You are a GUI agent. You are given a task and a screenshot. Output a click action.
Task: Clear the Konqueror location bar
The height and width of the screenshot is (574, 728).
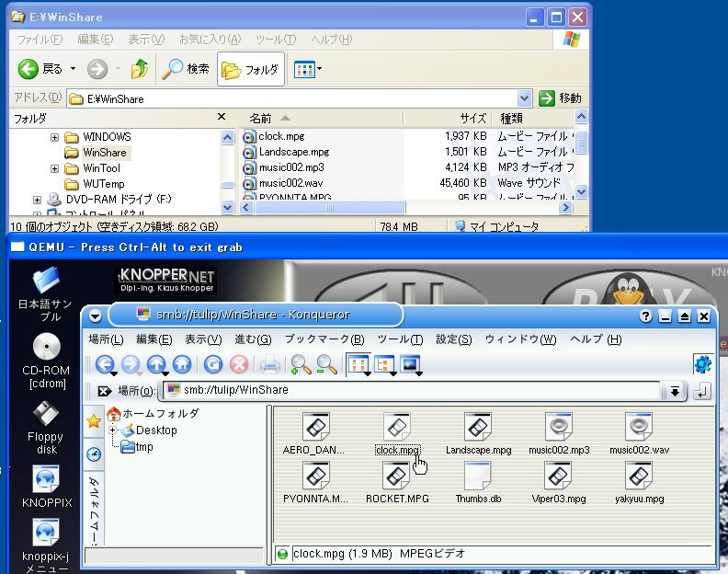pos(104,391)
